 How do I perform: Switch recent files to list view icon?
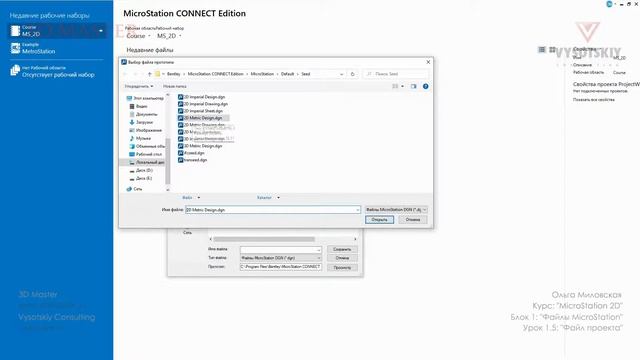[542, 49]
